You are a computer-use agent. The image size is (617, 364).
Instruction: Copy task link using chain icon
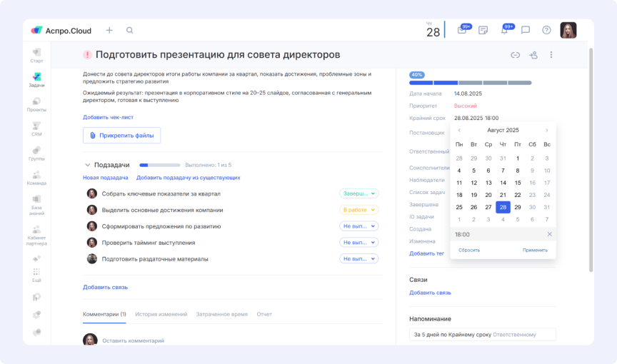(515, 55)
